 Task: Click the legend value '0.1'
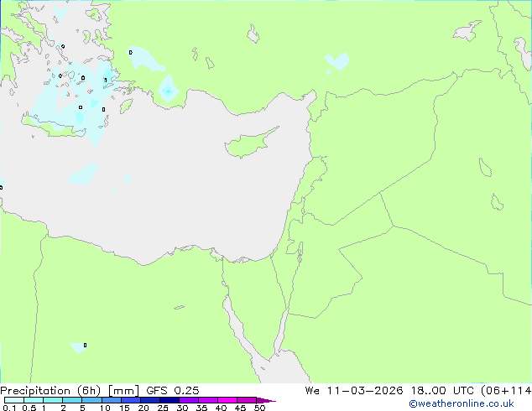coord(9,408)
